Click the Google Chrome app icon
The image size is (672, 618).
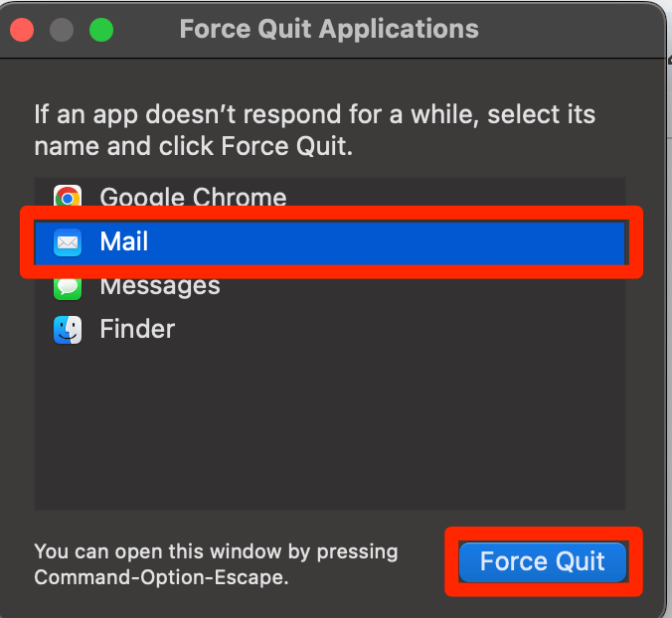pyautogui.click(x=68, y=197)
